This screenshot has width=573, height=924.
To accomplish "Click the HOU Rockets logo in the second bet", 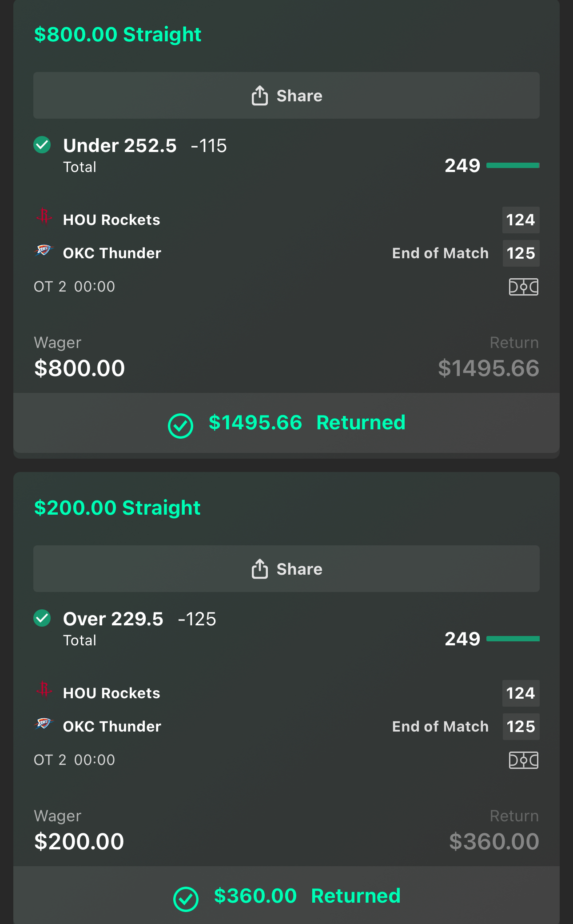I will point(44,690).
